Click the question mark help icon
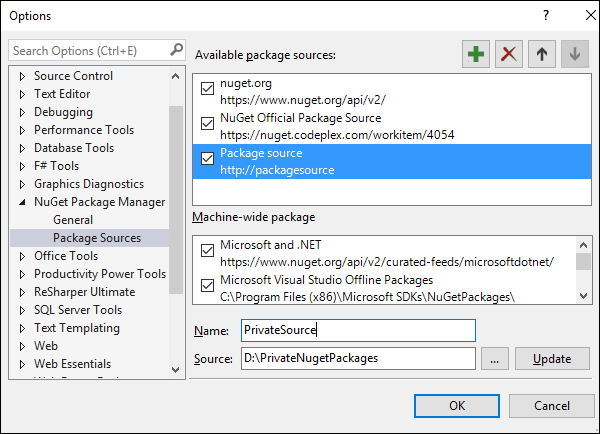 point(546,15)
